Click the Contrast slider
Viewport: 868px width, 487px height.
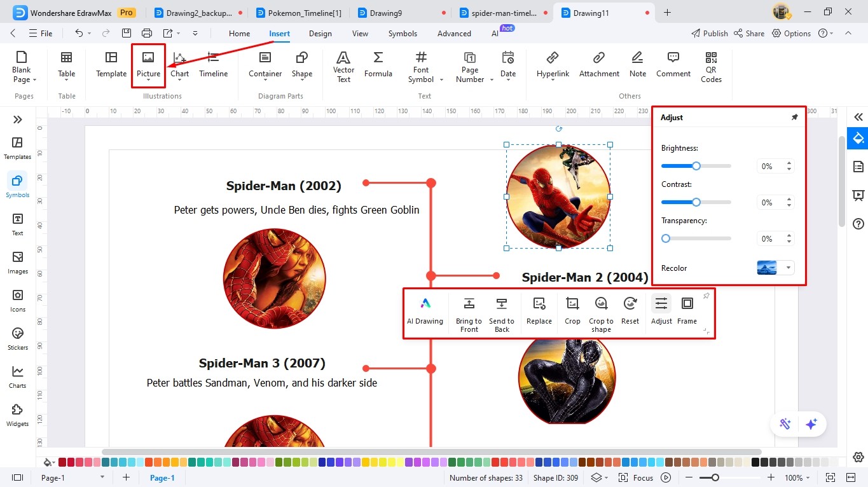(x=696, y=202)
